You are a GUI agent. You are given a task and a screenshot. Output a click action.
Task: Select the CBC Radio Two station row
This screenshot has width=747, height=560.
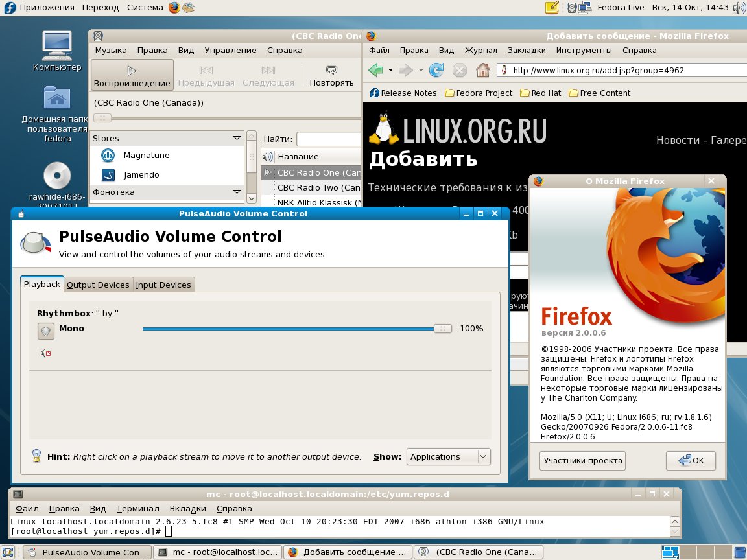(x=311, y=187)
